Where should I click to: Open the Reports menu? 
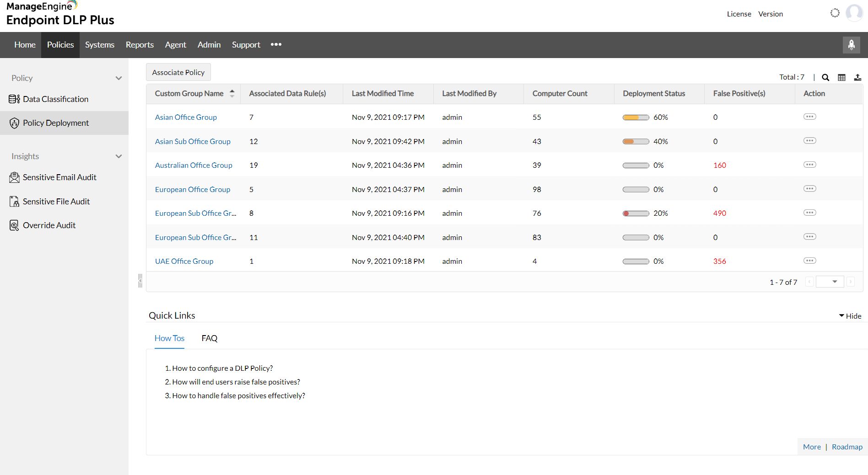pyautogui.click(x=140, y=45)
